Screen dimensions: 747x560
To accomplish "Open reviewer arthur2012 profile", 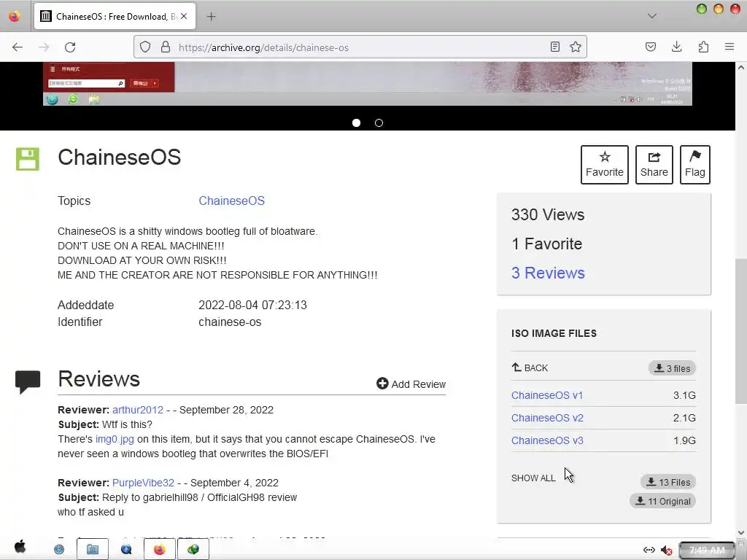I will click(x=138, y=410).
